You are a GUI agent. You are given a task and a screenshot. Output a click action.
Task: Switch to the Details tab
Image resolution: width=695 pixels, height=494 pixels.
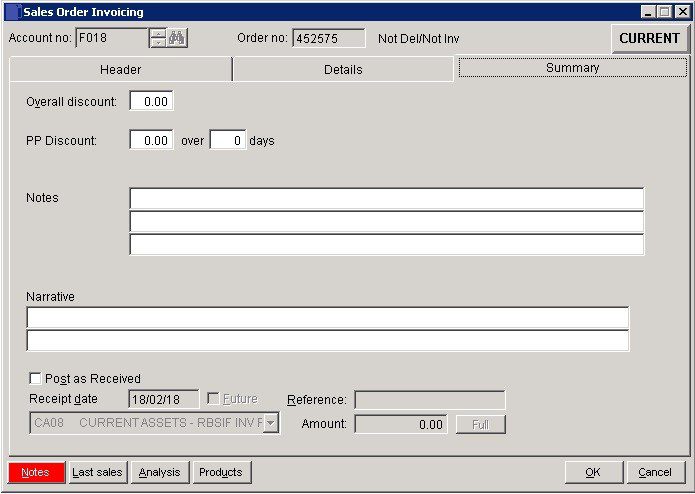click(343, 70)
